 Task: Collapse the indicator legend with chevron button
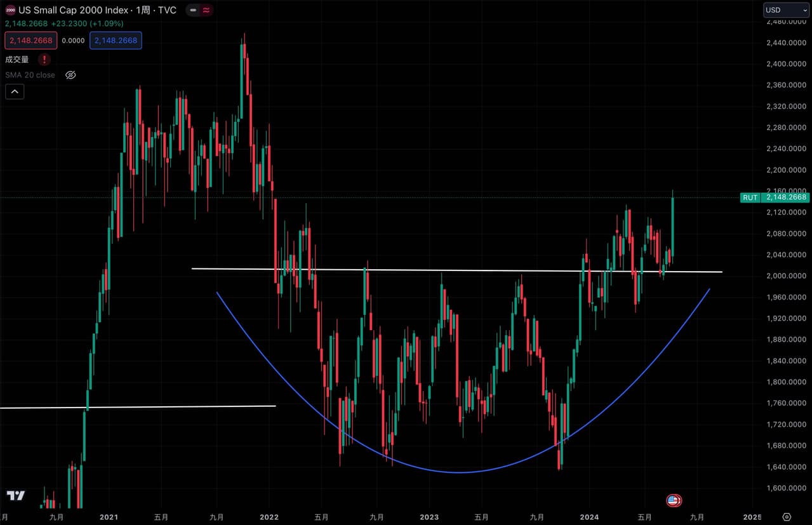pos(15,92)
